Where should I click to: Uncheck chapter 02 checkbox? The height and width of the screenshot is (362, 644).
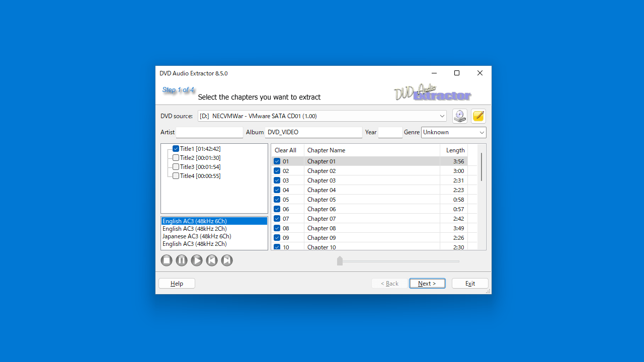pos(277,171)
